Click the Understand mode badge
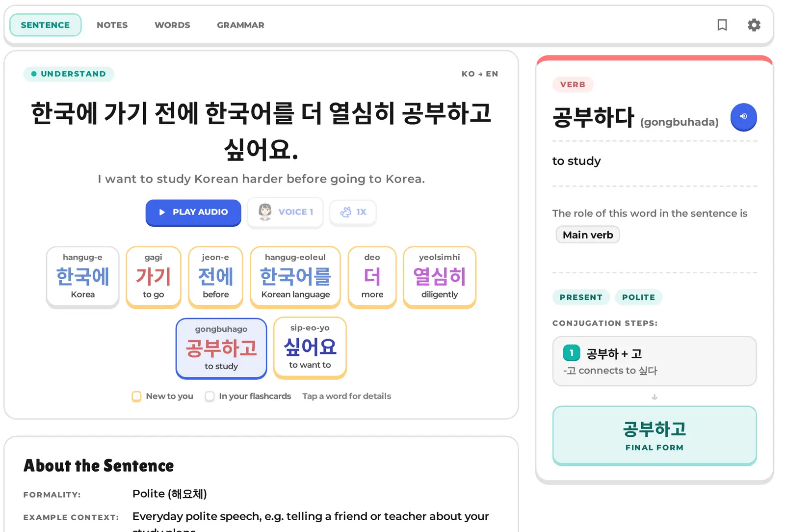 point(69,74)
